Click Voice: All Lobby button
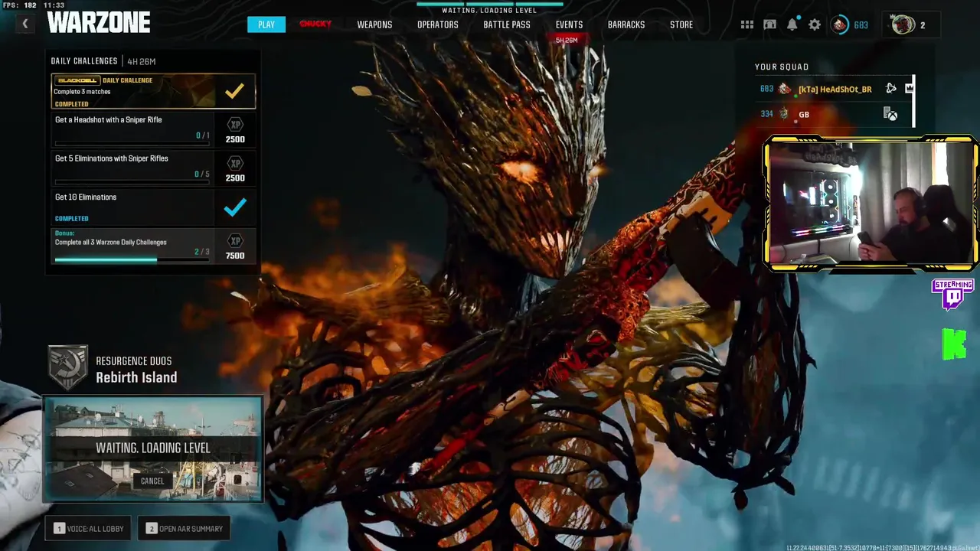Screen dimensions: 980x551 click(90, 529)
